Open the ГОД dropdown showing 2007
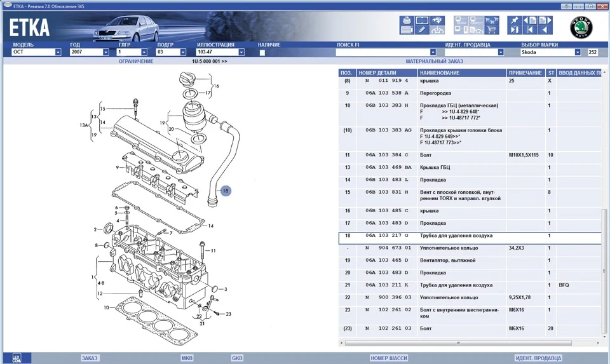610x364 pixels. 105,52
